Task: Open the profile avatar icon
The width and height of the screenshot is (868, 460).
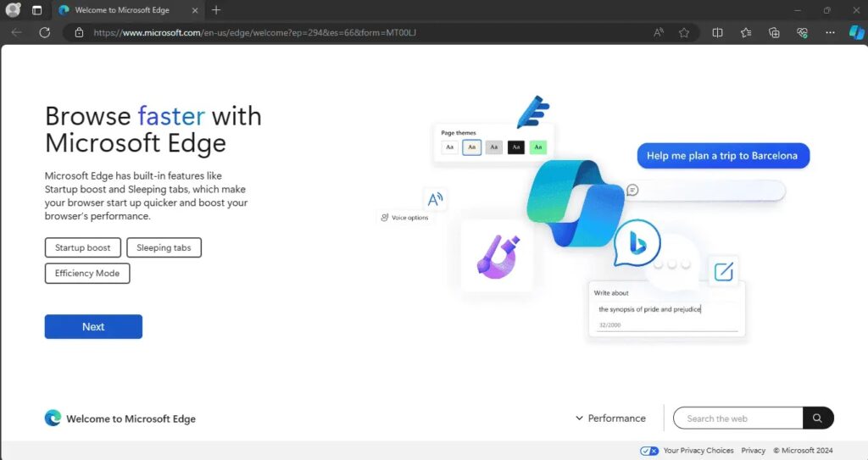Action: [13, 10]
